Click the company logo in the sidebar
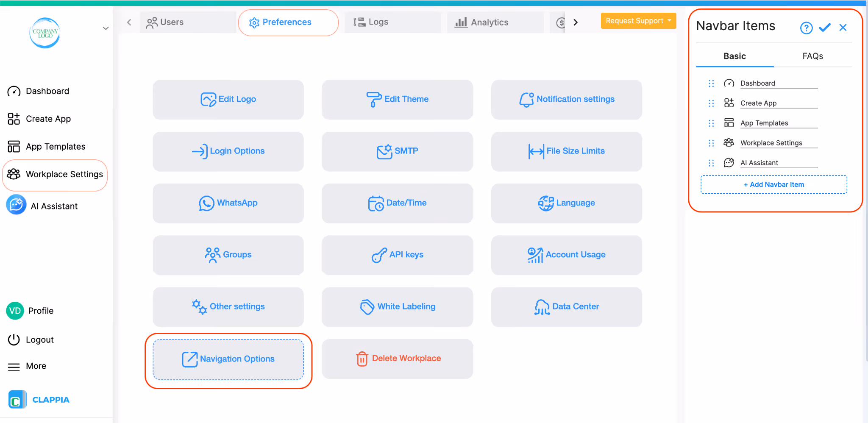This screenshot has height=423, width=868. click(x=45, y=33)
